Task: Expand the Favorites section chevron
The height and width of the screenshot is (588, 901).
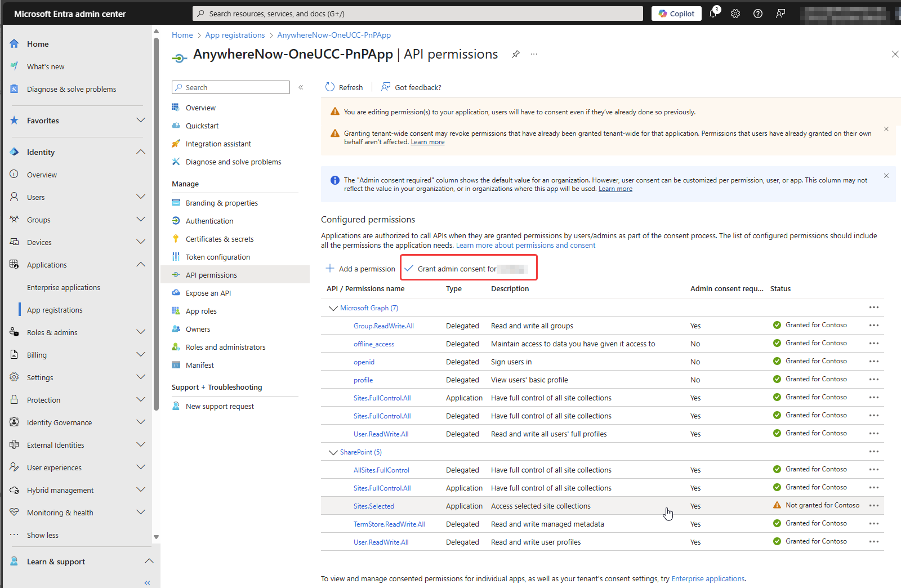Action: (141, 120)
